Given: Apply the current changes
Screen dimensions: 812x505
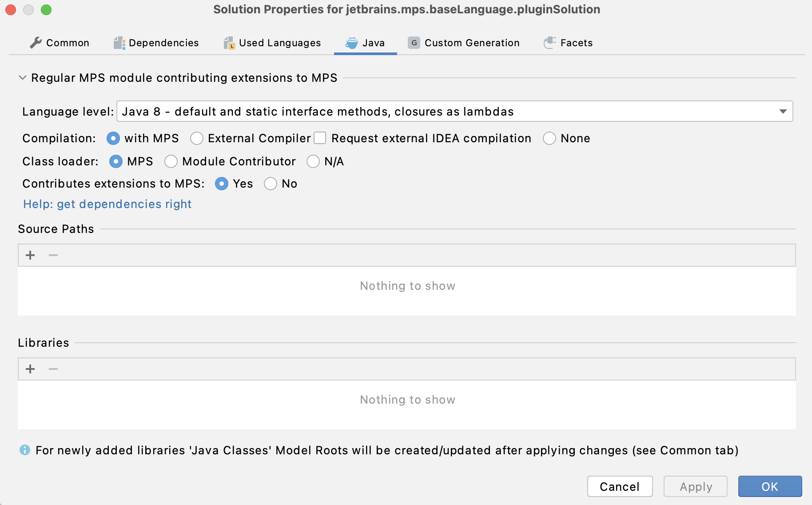Looking at the screenshot, I should point(695,486).
